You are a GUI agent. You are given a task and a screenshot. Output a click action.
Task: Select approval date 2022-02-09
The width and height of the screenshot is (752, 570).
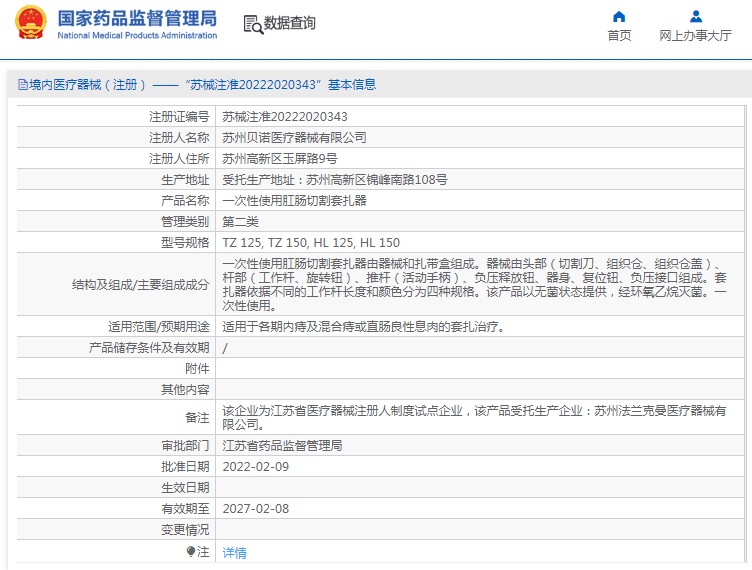(256, 467)
